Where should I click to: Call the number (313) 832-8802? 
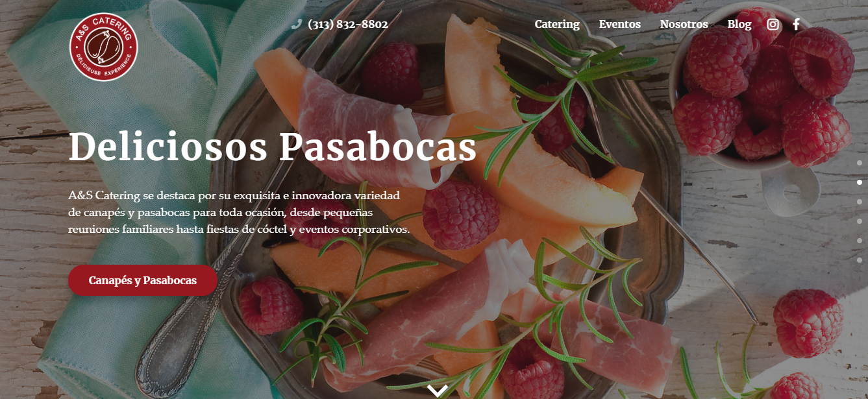pos(348,24)
